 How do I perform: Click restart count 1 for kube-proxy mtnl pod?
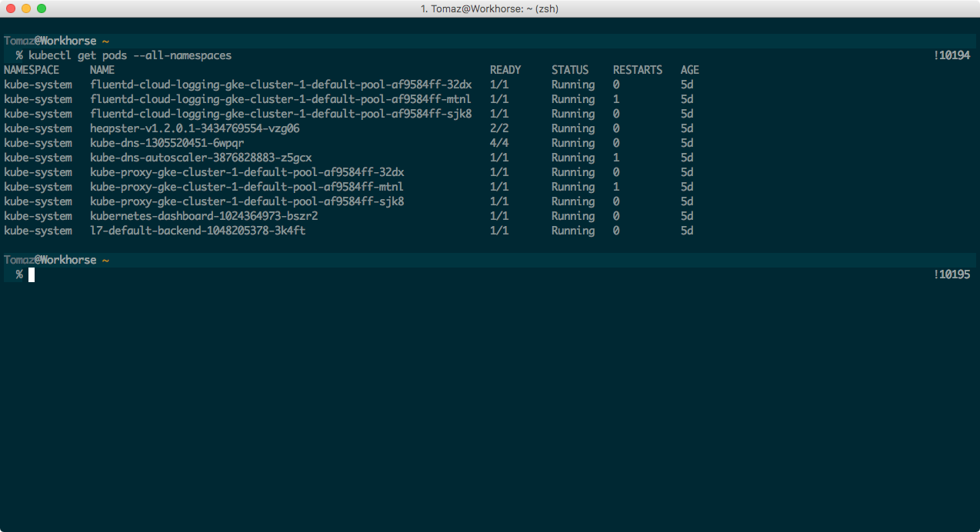click(616, 187)
